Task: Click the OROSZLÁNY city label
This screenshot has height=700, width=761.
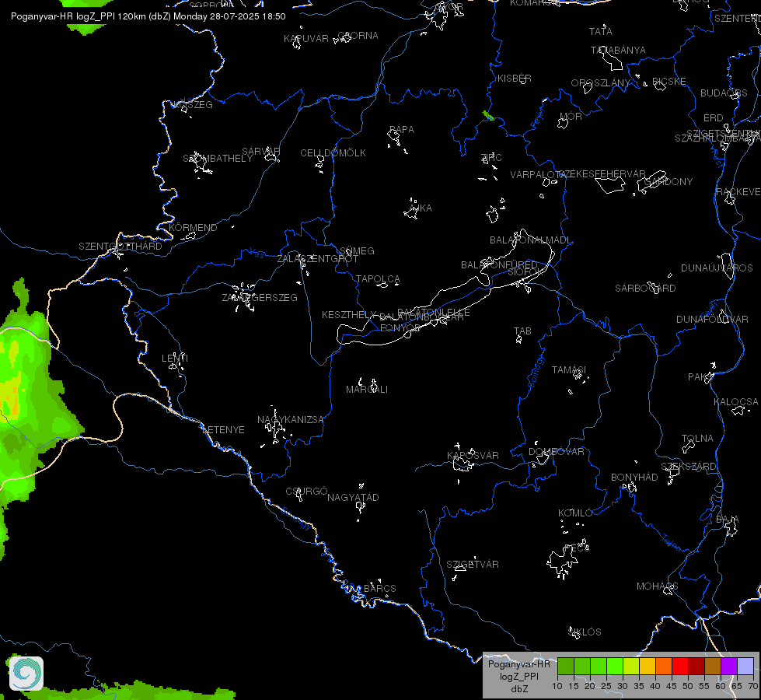Action: tap(600, 82)
